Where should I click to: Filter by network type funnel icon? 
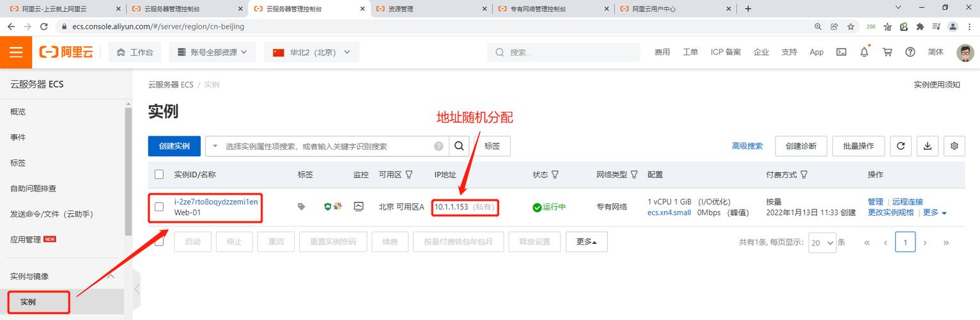tap(634, 174)
